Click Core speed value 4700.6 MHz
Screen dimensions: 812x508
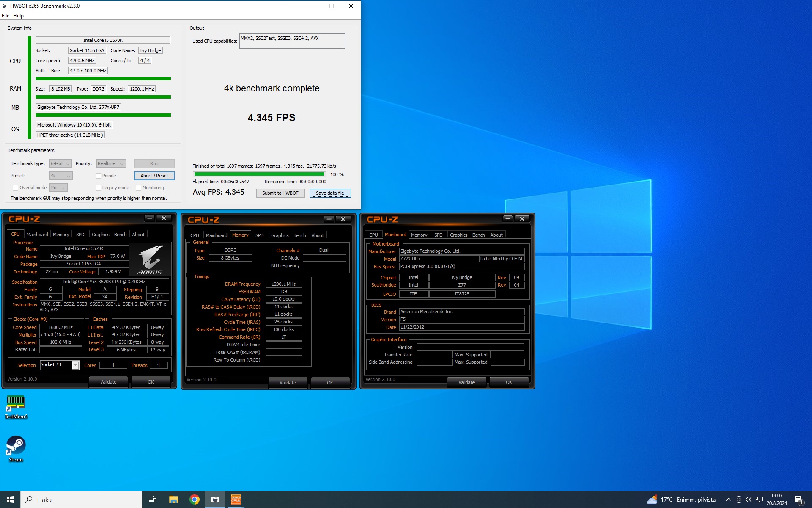(x=82, y=61)
